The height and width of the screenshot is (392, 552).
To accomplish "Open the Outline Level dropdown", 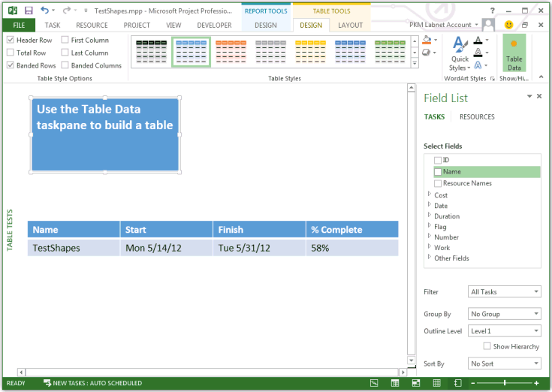I will click(x=504, y=331).
